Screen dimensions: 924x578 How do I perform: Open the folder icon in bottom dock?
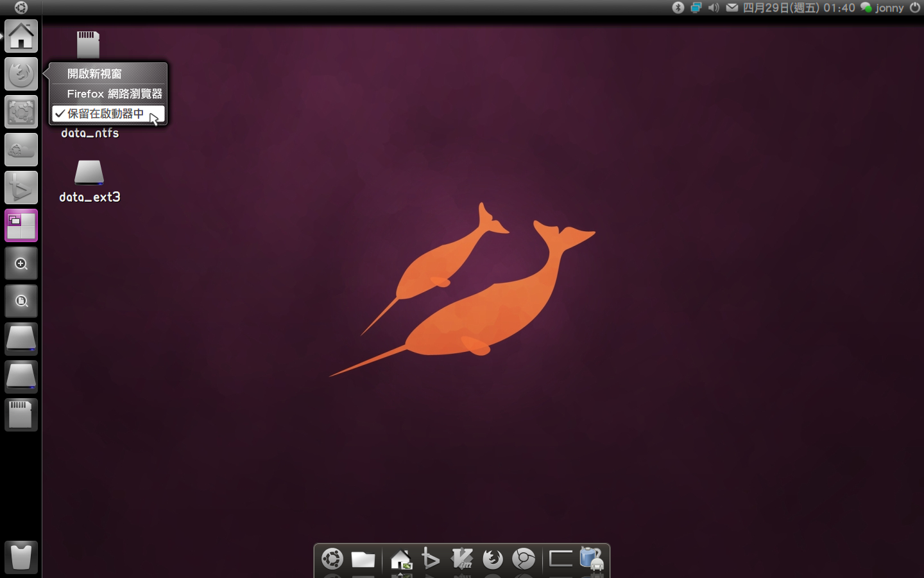[x=363, y=559]
